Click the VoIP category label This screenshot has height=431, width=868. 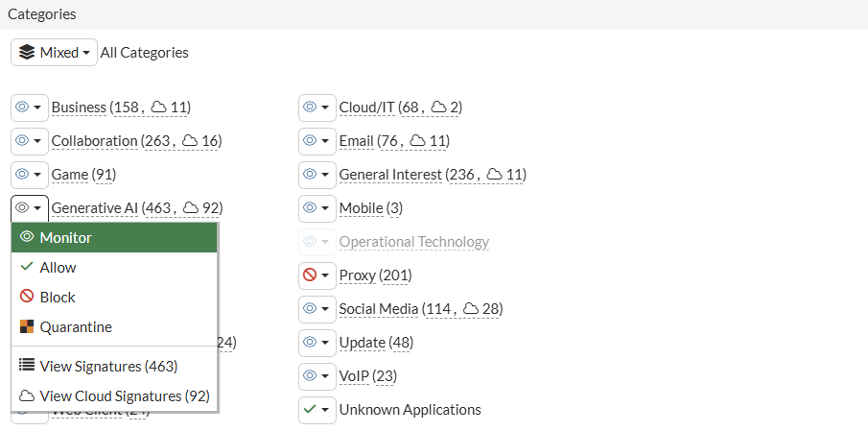tap(353, 376)
